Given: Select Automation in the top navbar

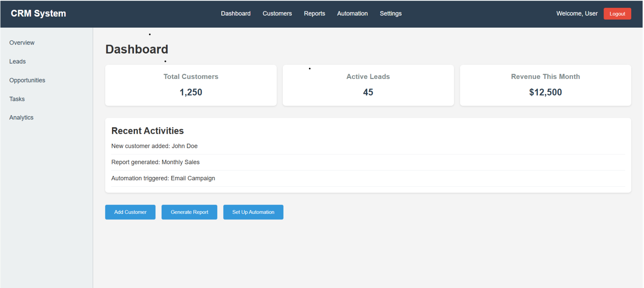Looking at the screenshot, I should click(352, 13).
